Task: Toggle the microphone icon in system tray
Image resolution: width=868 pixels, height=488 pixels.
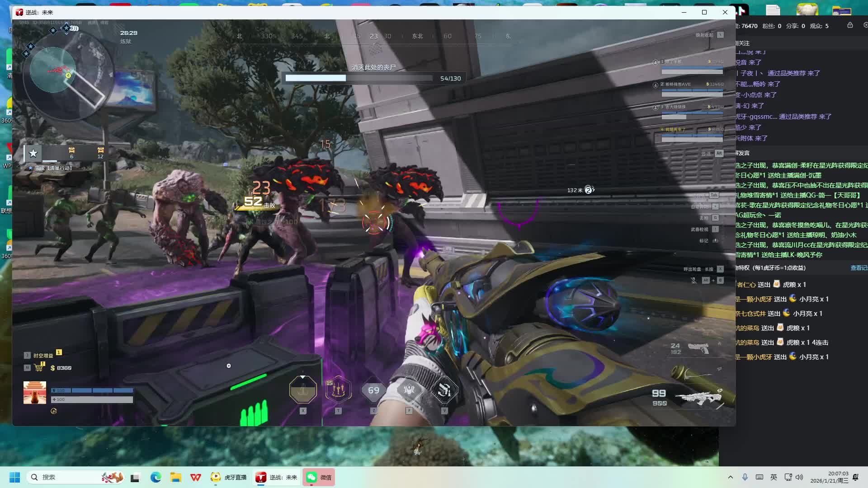Action: [745, 477]
